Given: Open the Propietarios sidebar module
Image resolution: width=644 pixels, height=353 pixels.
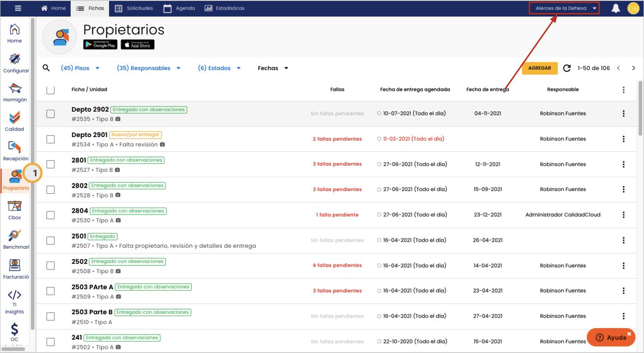Looking at the screenshot, I should coord(15,180).
